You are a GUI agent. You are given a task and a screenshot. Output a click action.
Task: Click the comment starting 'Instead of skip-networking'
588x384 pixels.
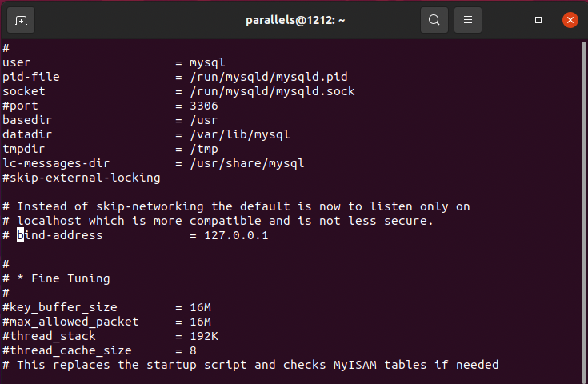(x=236, y=206)
